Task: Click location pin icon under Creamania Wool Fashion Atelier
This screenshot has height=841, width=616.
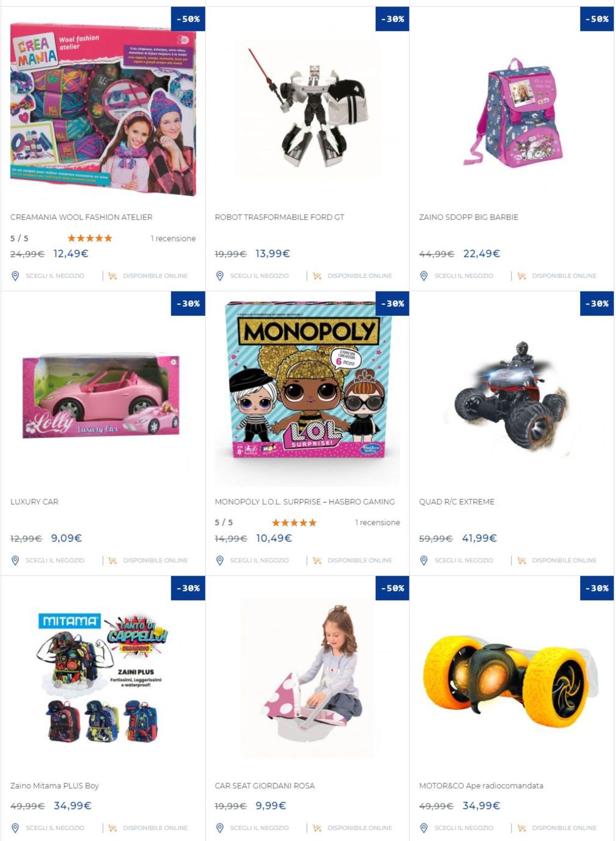Action: coord(15,276)
